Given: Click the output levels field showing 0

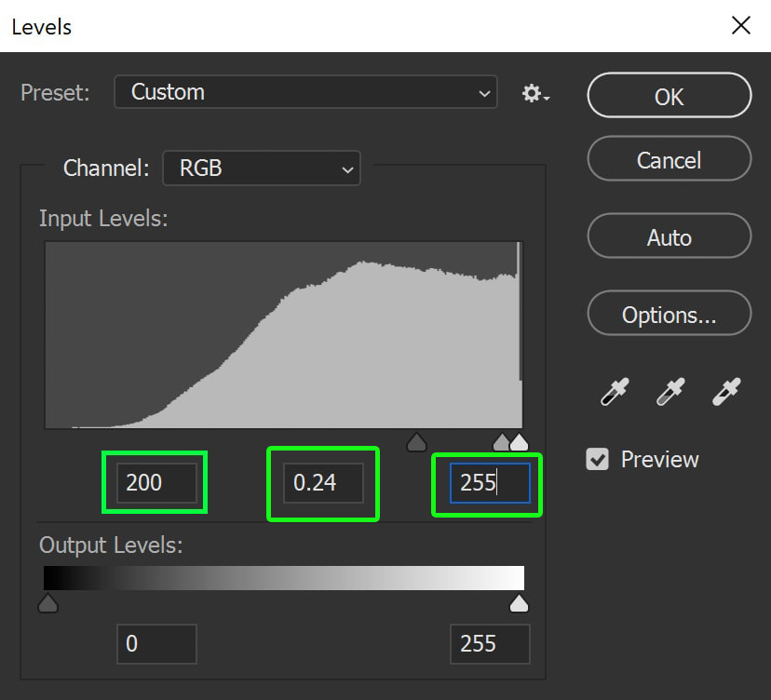Looking at the screenshot, I should click(156, 644).
